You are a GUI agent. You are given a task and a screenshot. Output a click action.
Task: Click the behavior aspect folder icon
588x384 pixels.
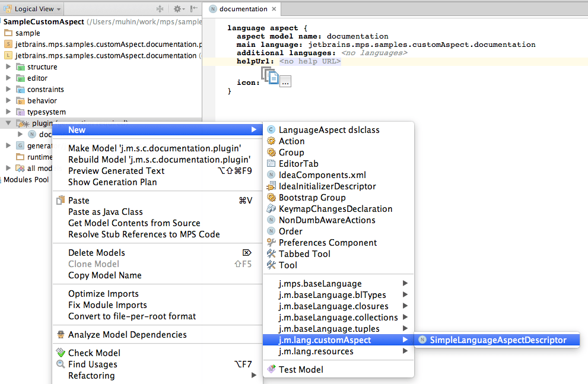(21, 101)
